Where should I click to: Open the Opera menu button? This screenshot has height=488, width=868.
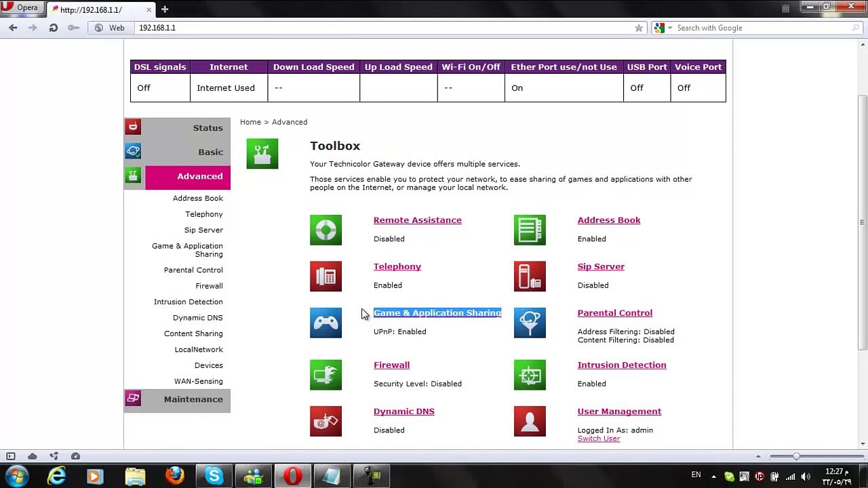pyautogui.click(x=20, y=8)
